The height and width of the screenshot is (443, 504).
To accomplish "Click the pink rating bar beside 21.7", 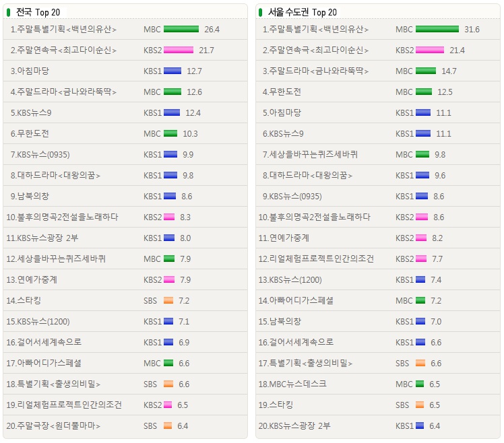I will pos(179,50).
